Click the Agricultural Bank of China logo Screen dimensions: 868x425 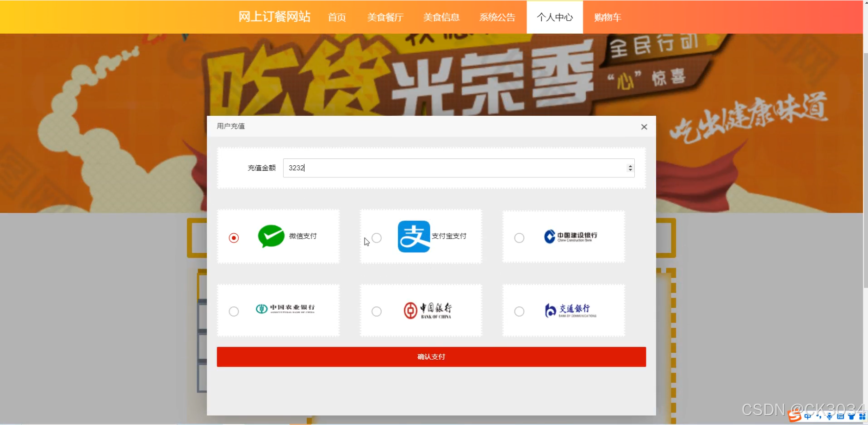(x=285, y=308)
